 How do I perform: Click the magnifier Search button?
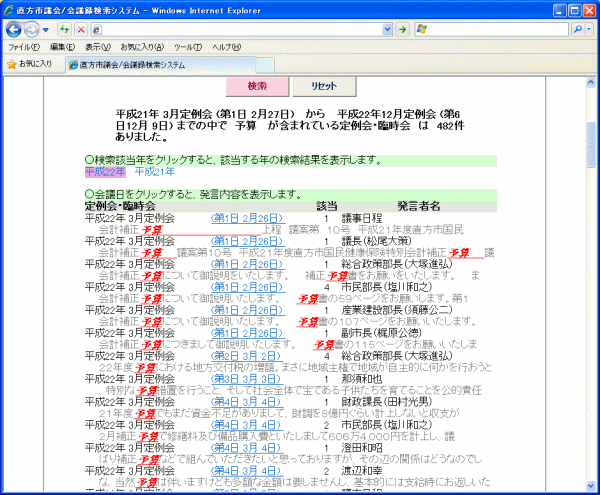tap(578, 29)
